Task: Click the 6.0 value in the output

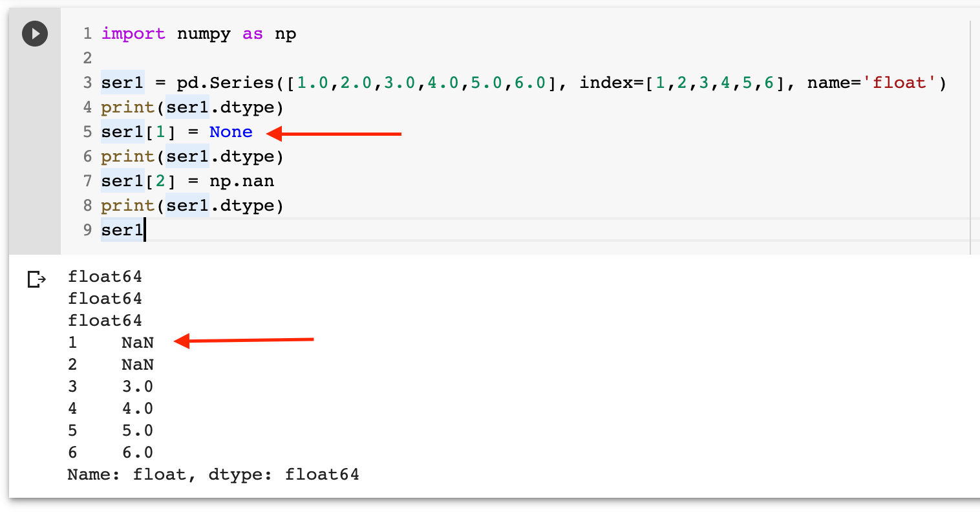Action: 138,452
